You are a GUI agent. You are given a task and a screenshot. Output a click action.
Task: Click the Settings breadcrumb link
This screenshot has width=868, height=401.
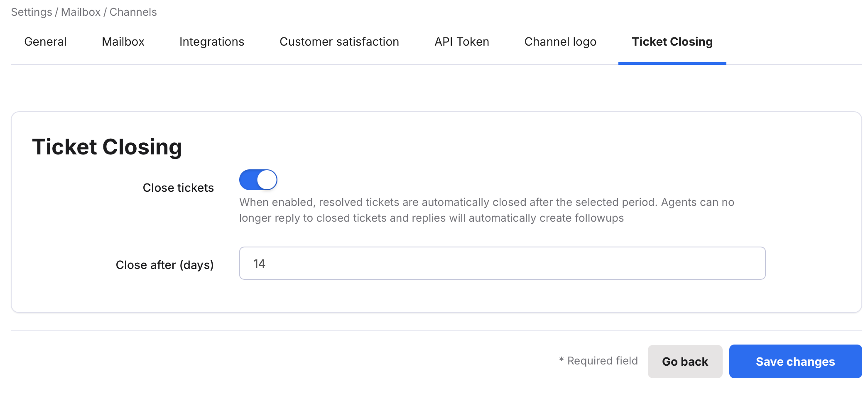[x=32, y=12]
